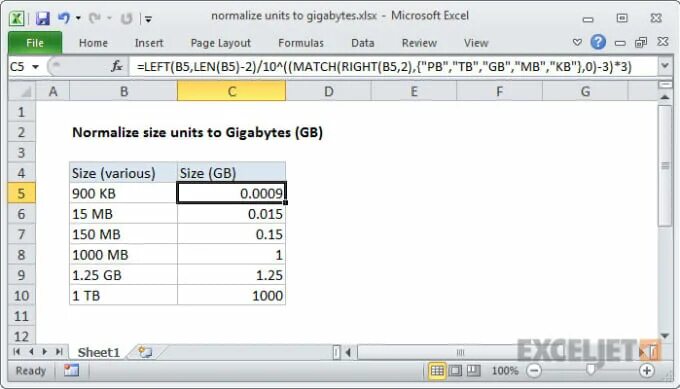
Task: Select the cell containing 15 MB
Action: [x=124, y=214]
